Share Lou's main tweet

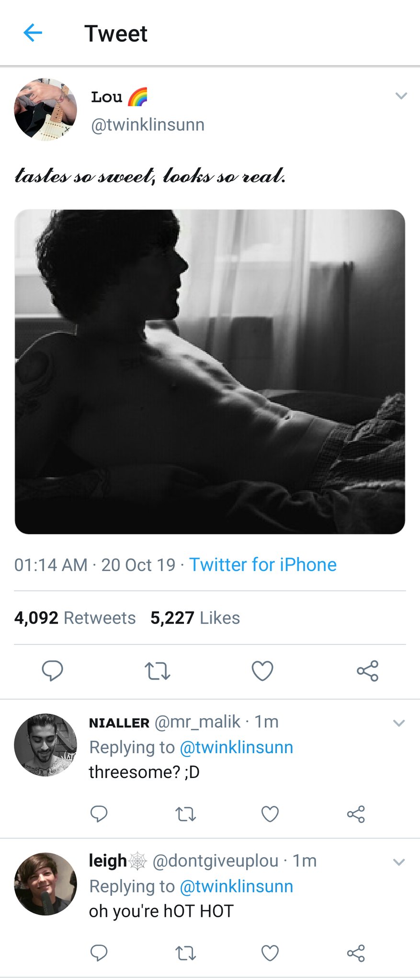367,671
